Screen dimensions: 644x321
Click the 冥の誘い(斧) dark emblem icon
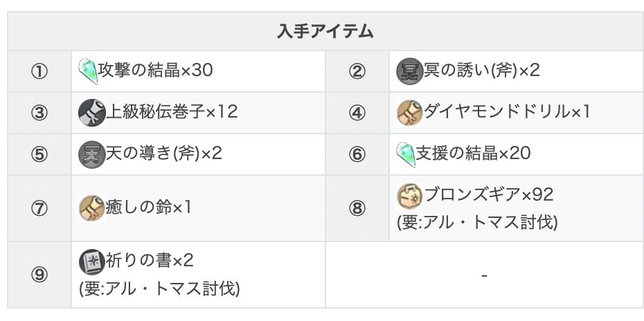408,71
